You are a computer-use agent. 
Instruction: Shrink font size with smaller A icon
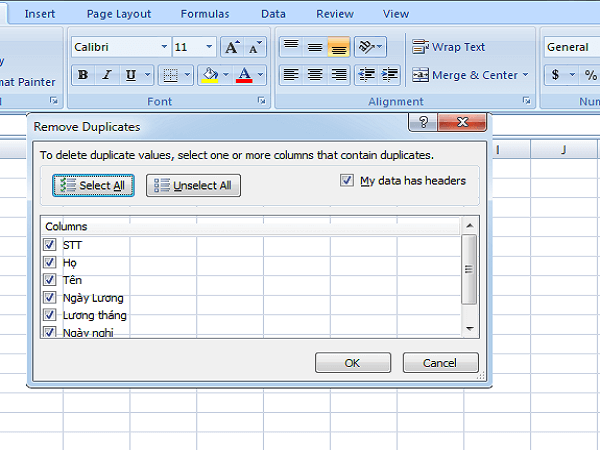(256, 47)
